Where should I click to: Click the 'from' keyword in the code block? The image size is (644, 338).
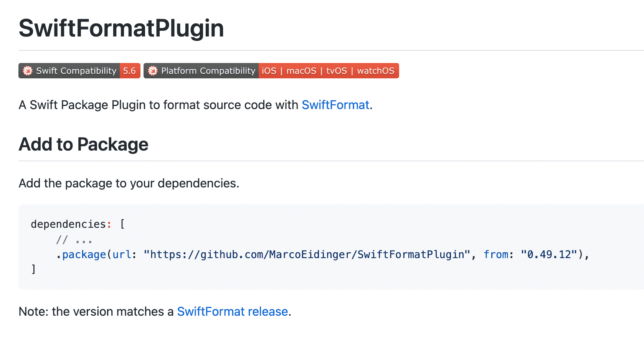[496, 255]
